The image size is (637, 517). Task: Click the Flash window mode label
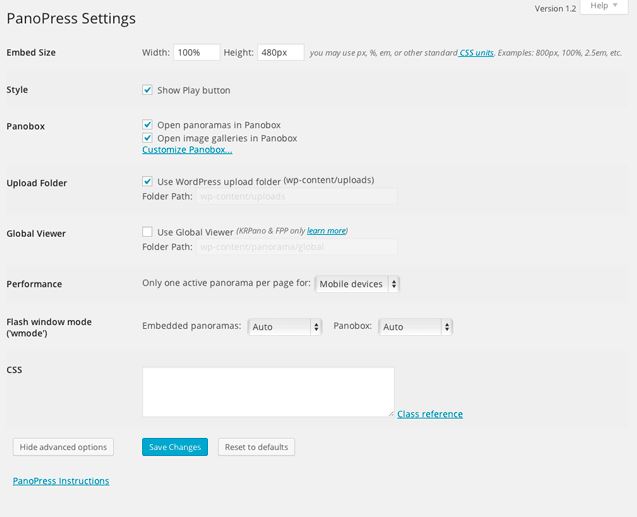(x=49, y=327)
